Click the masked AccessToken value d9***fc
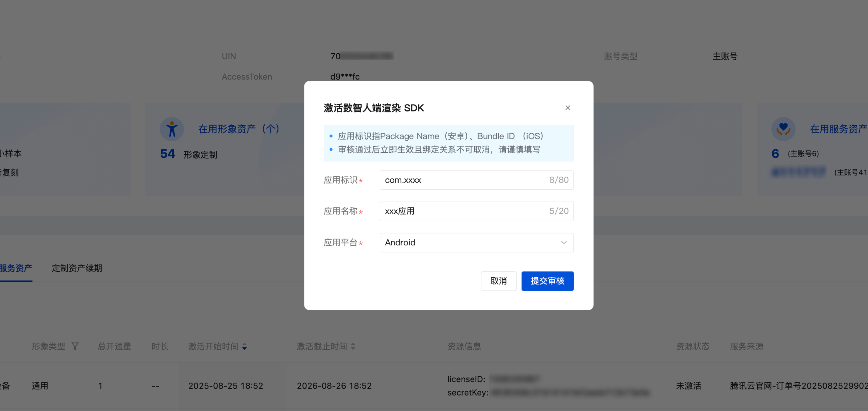 (345, 77)
